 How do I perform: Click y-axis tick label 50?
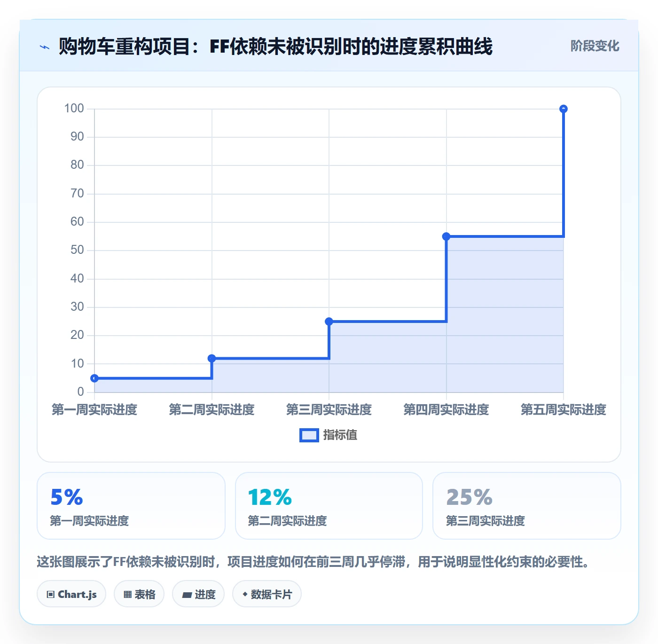(77, 250)
